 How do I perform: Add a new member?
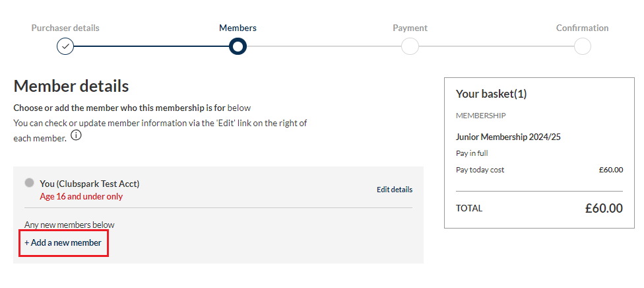(63, 243)
